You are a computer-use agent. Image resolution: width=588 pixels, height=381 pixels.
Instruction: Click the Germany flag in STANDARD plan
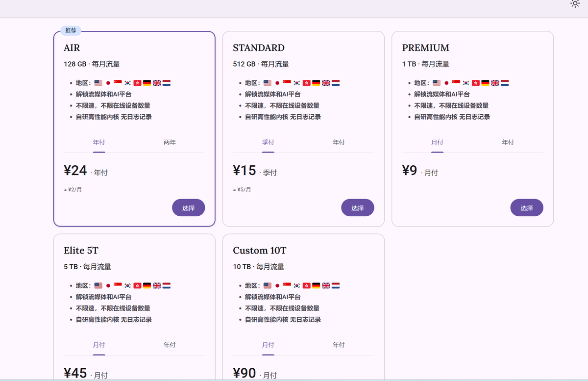tap(316, 83)
